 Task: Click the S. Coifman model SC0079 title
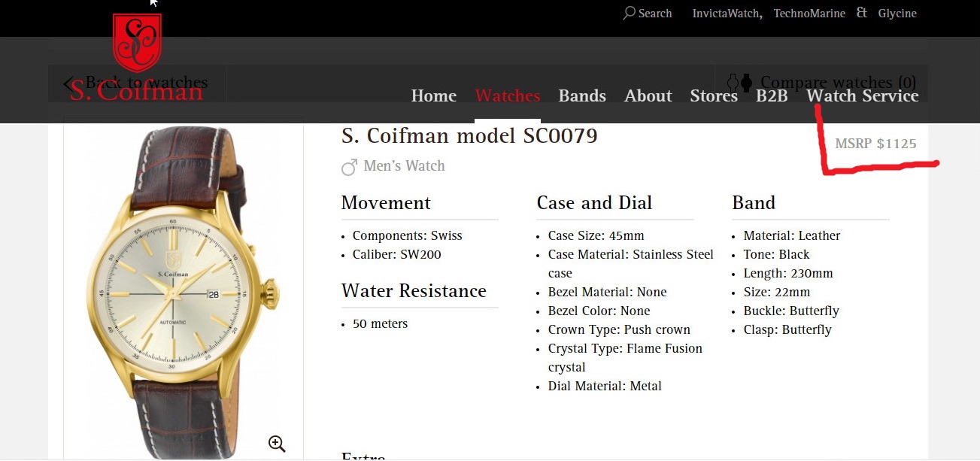tap(469, 136)
